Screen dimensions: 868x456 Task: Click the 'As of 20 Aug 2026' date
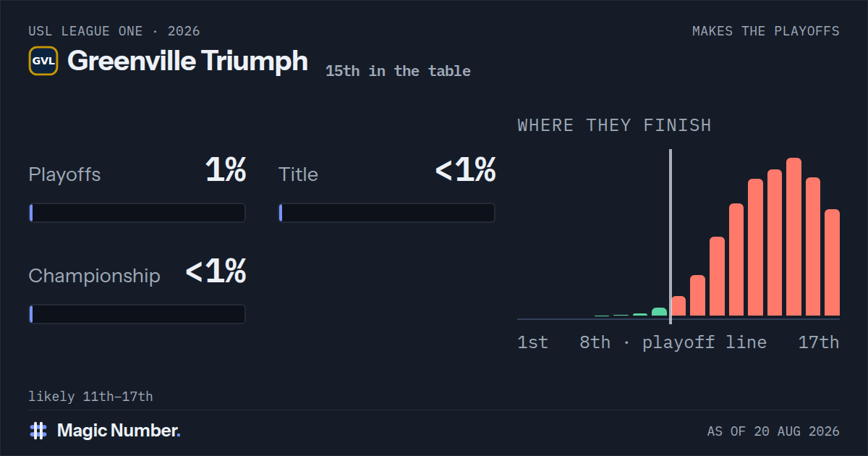click(x=773, y=431)
